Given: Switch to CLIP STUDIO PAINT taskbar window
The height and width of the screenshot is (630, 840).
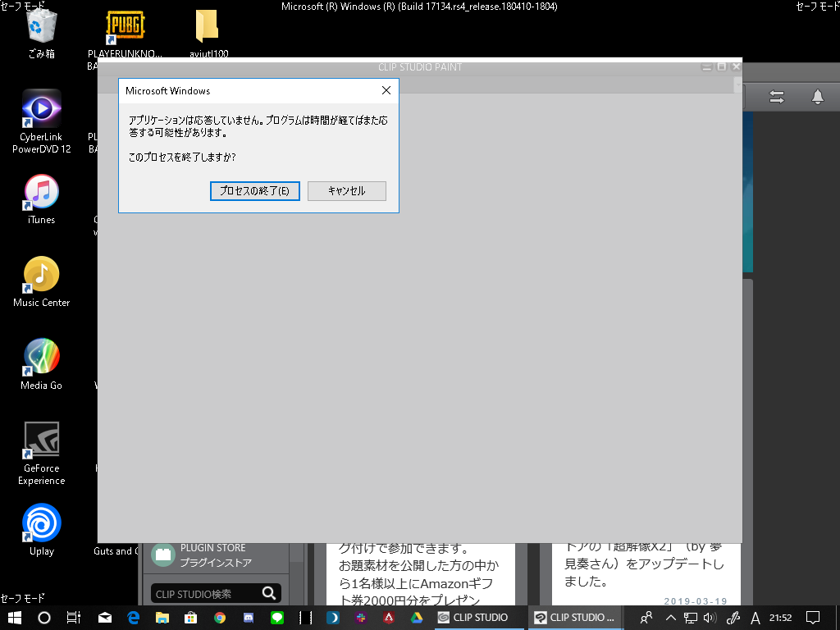Looking at the screenshot, I should 575,618.
